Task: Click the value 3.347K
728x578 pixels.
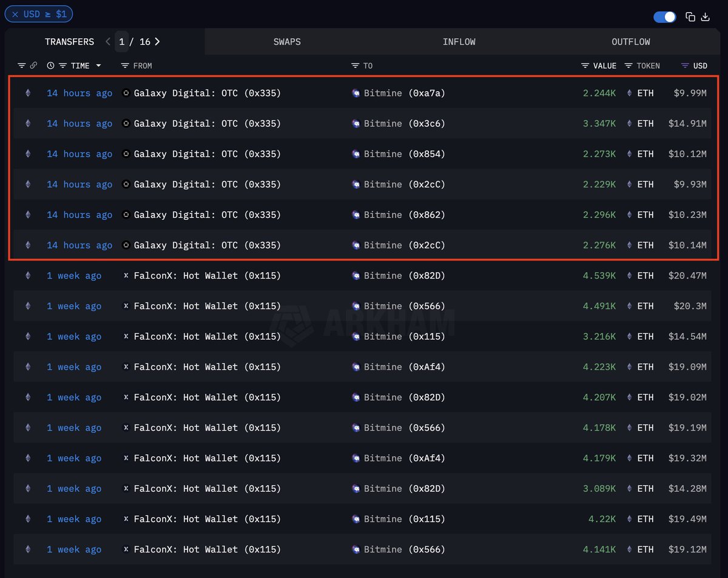Action: (x=599, y=123)
